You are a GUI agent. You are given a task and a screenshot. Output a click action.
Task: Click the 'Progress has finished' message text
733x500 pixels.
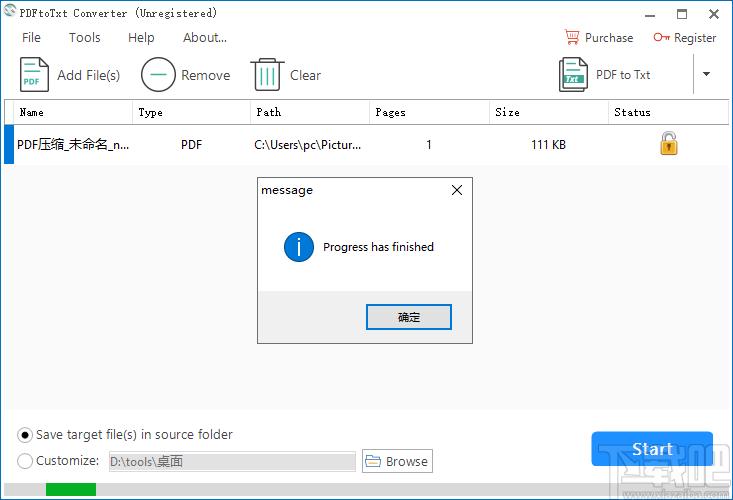[x=378, y=247]
